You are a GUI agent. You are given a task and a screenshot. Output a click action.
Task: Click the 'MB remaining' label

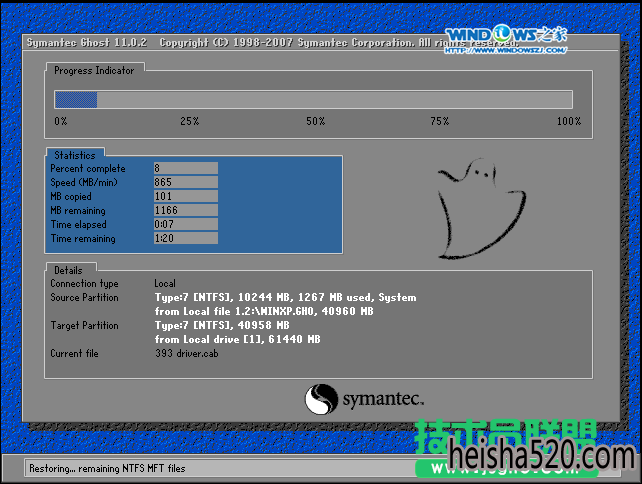coord(78,210)
